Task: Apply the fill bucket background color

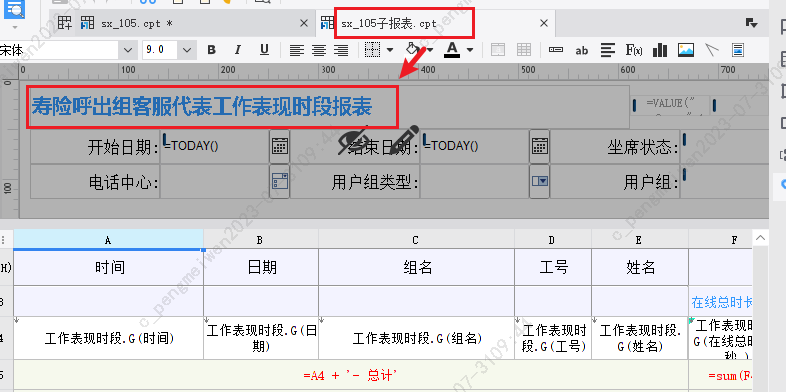Action: coord(413,50)
